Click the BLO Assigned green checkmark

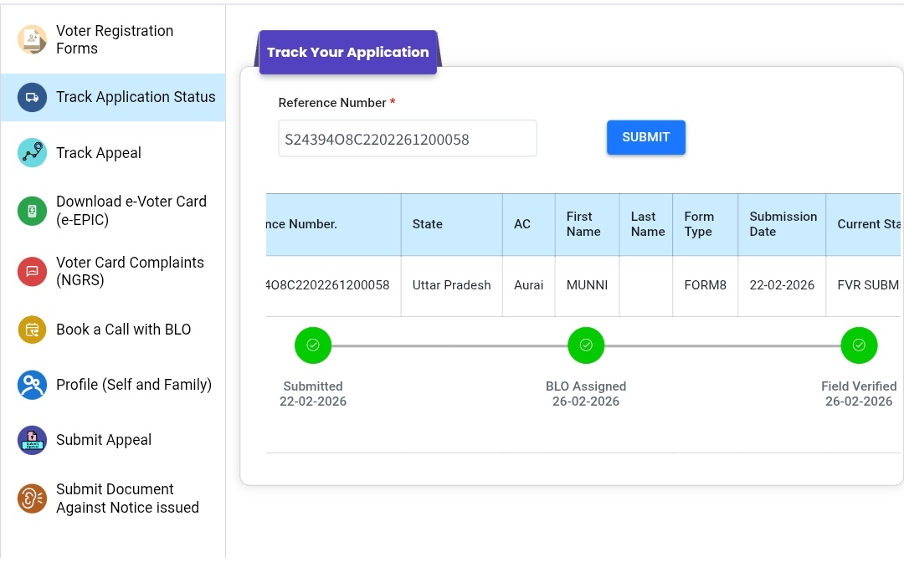coord(586,345)
